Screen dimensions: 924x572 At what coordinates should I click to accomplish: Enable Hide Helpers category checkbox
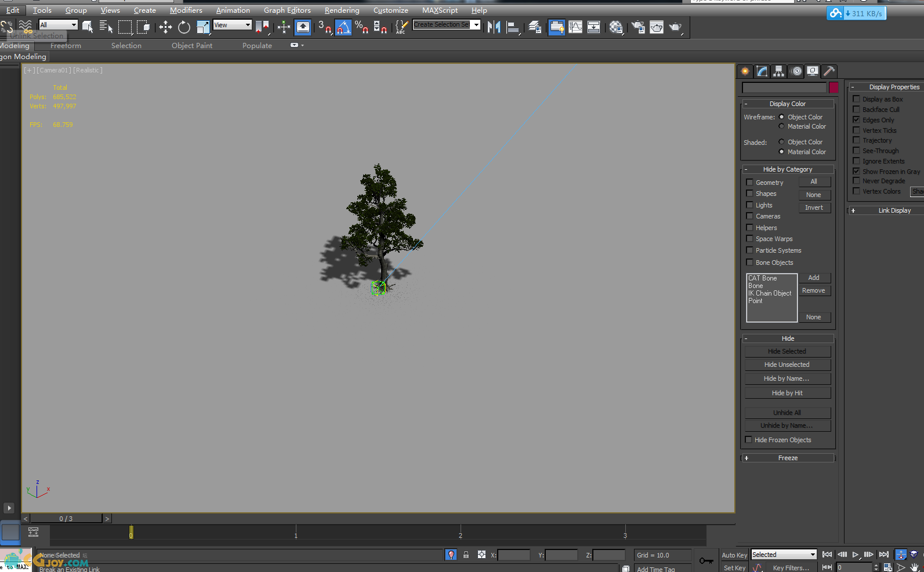(x=749, y=228)
